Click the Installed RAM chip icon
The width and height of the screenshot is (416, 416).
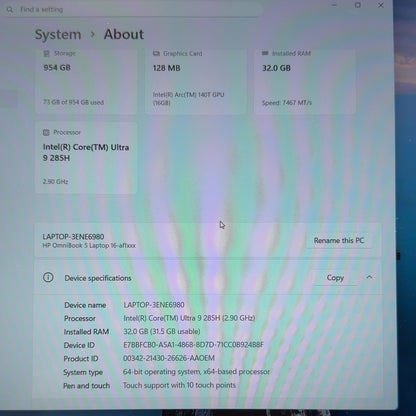[265, 53]
